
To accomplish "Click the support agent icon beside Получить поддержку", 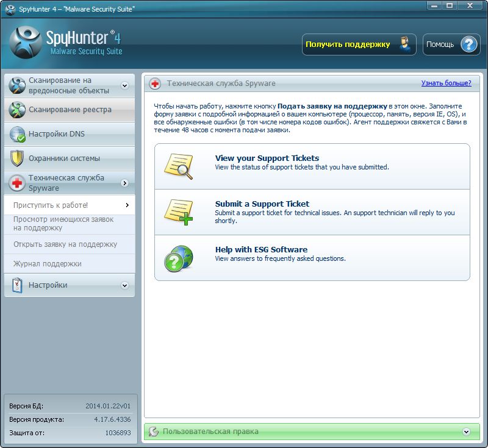I will (404, 44).
